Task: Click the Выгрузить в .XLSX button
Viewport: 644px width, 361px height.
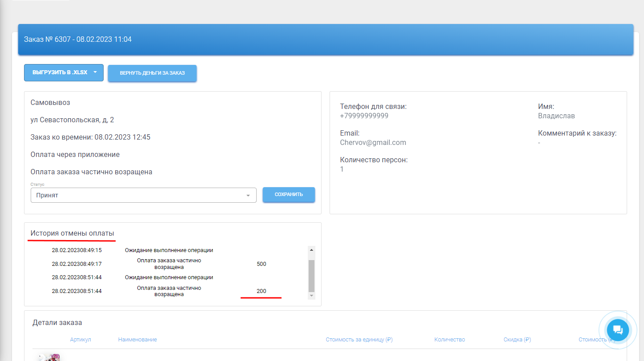Action: click(x=60, y=72)
